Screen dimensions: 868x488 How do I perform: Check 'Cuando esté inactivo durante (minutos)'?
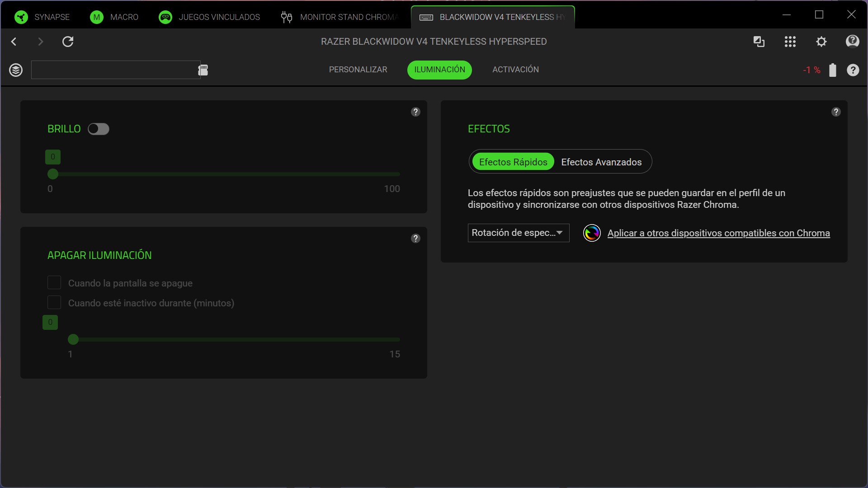point(54,303)
